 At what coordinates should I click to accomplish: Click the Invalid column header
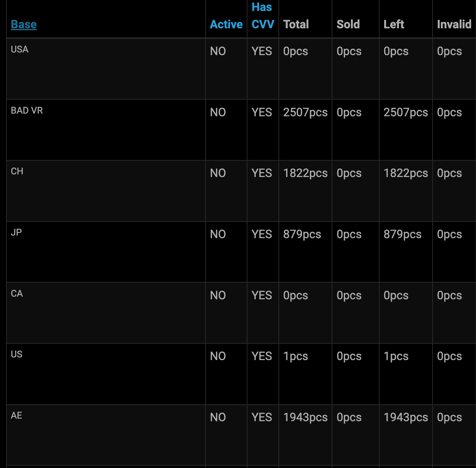pos(454,25)
